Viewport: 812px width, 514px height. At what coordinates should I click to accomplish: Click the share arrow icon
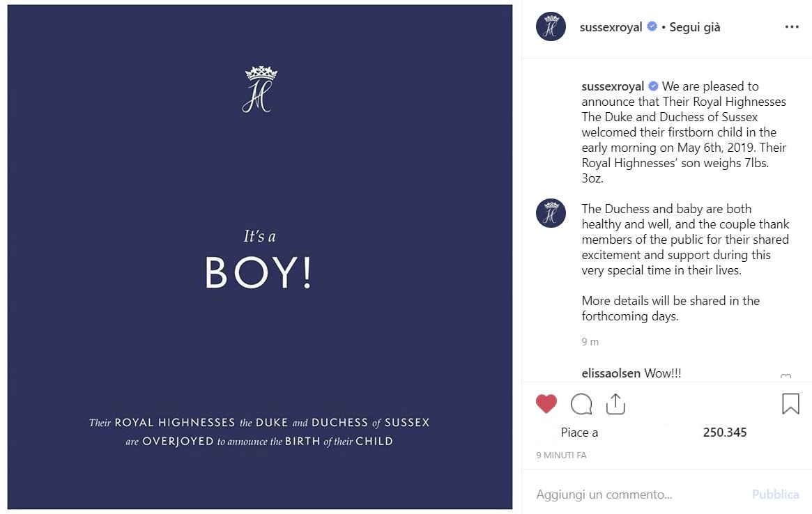click(x=615, y=404)
